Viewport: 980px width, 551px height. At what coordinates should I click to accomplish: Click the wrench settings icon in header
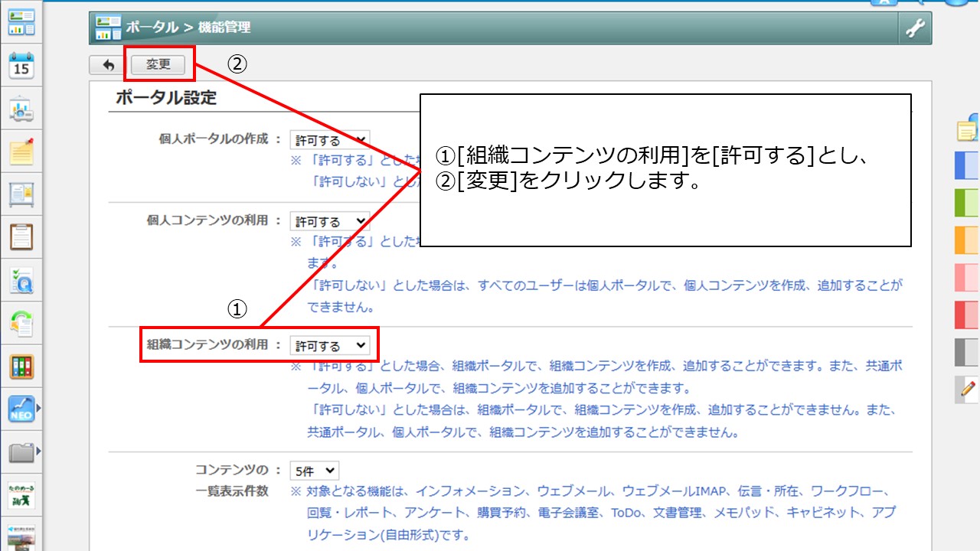(x=916, y=28)
